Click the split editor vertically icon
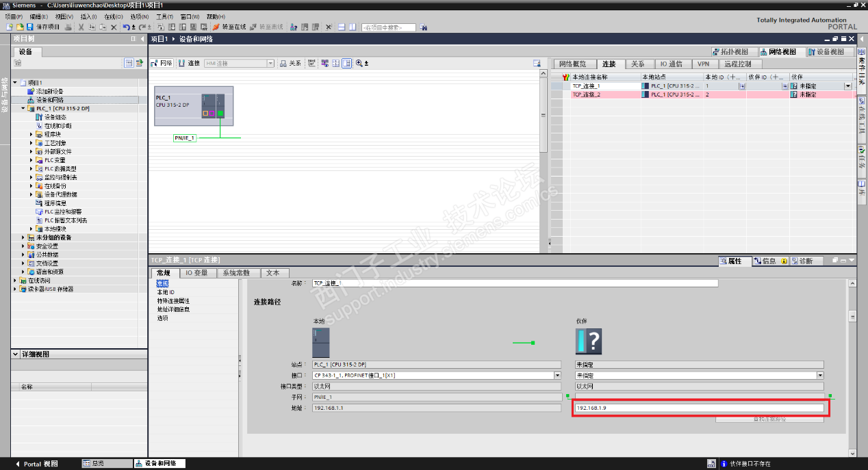The width and height of the screenshot is (868, 470). coord(352,27)
